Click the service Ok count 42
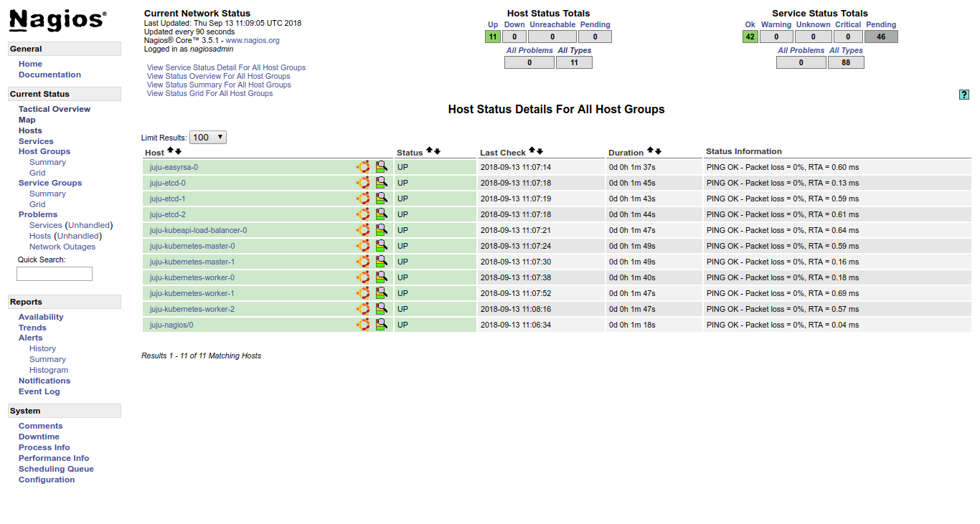 pyautogui.click(x=750, y=37)
